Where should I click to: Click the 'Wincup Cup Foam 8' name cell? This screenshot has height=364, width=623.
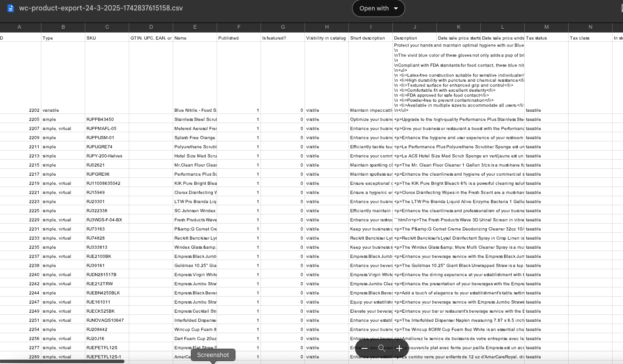pos(195,329)
